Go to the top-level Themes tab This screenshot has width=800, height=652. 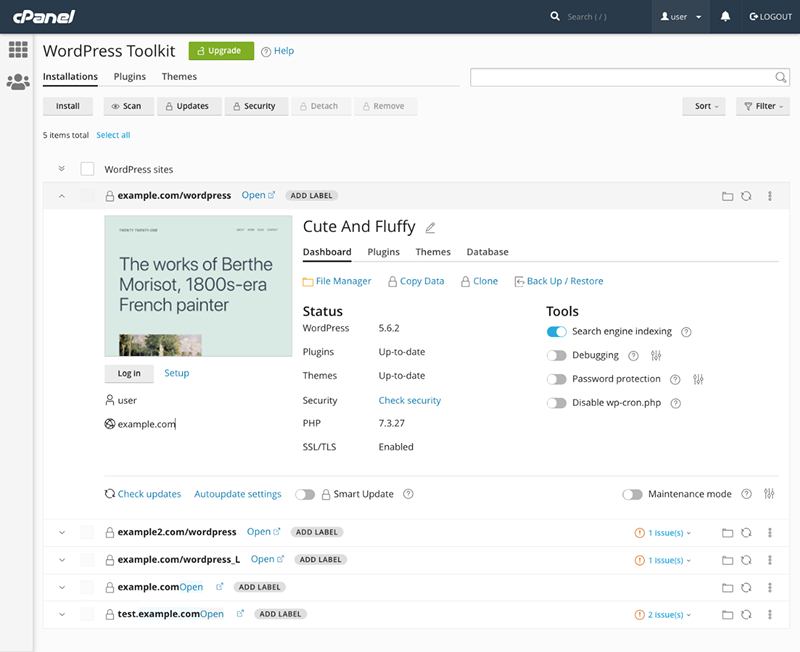(179, 77)
